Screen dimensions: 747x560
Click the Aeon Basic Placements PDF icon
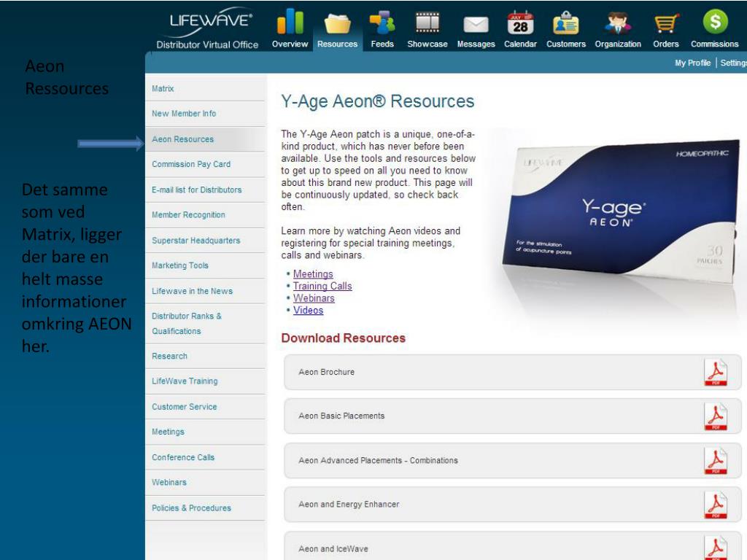point(716,416)
